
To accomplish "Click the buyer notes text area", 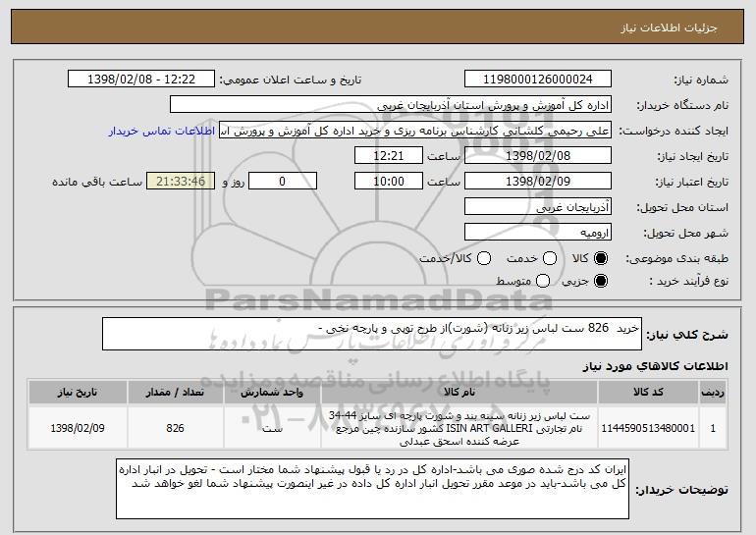I will click(372, 488).
